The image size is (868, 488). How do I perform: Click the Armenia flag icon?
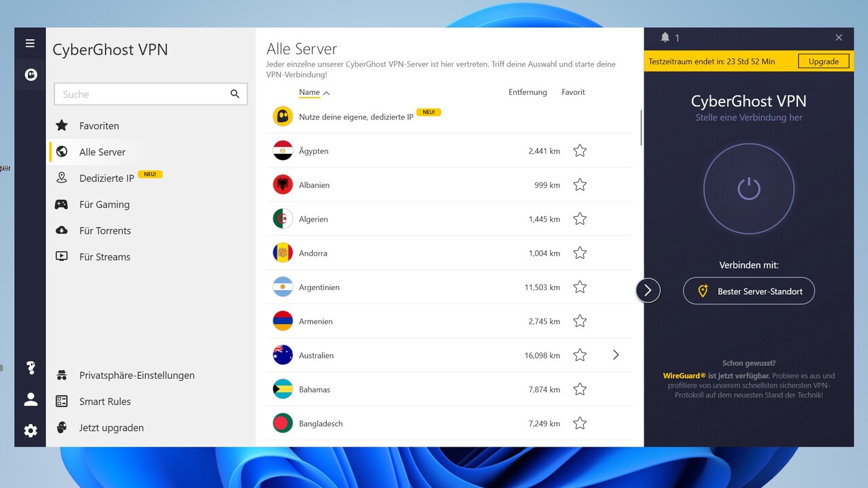click(283, 321)
